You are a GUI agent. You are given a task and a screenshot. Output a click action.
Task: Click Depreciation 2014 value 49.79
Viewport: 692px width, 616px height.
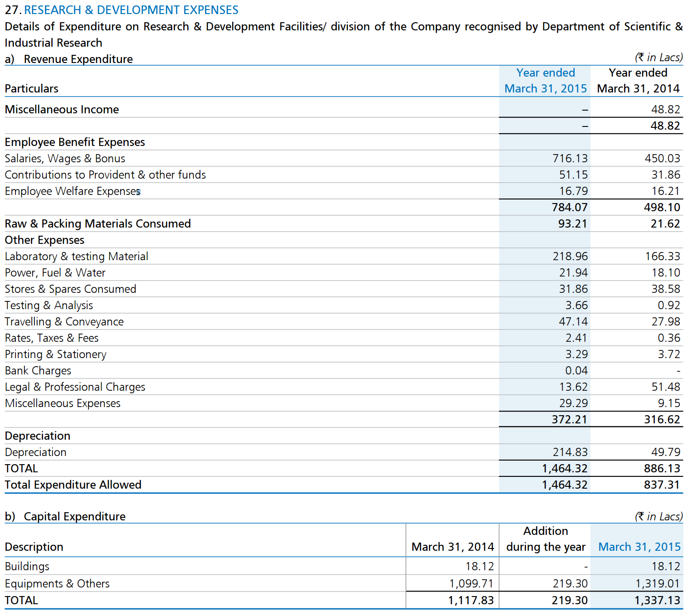(666, 452)
